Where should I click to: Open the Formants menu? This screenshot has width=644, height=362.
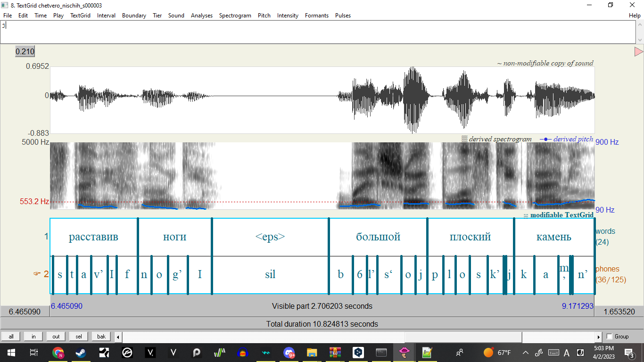316,16
